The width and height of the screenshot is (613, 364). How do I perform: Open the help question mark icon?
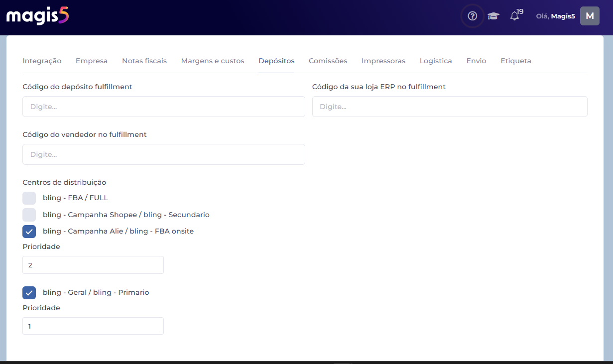[472, 16]
